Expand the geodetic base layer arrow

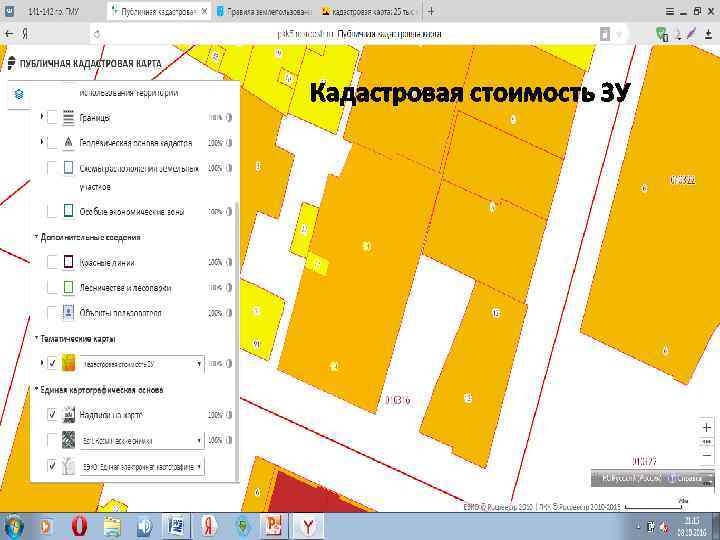click(x=42, y=141)
